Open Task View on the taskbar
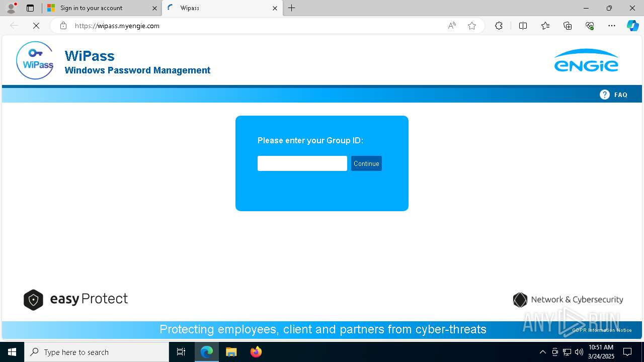The width and height of the screenshot is (644, 362). (x=181, y=352)
